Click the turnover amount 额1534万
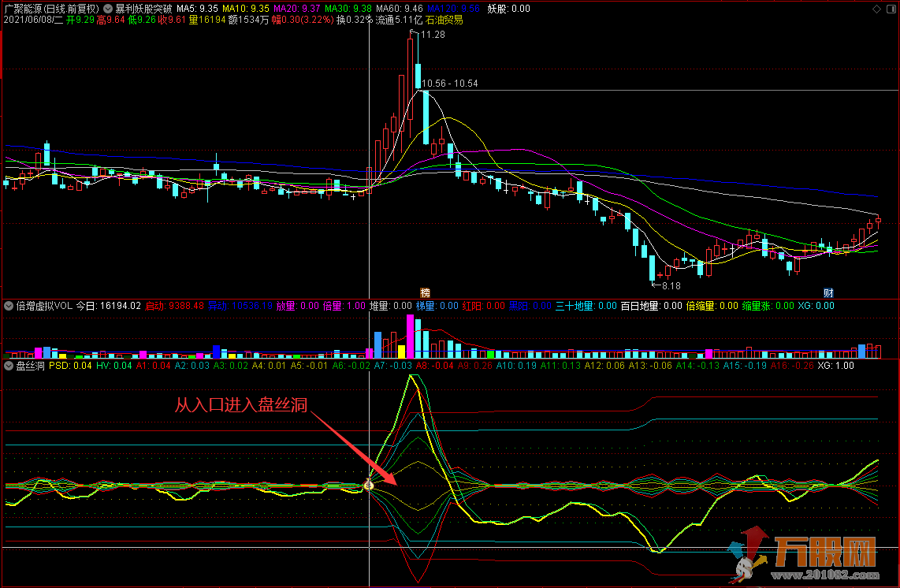The height and width of the screenshot is (588, 900). [x=248, y=20]
